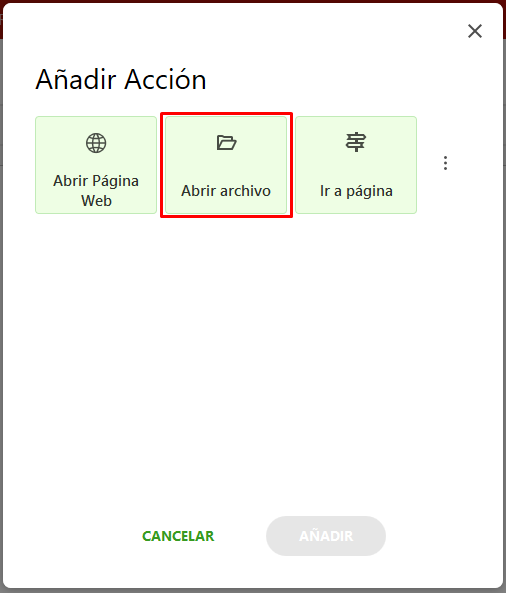Click the 'Abrir Página Web' label text
Screen dimensions: 506x593
click(96, 191)
